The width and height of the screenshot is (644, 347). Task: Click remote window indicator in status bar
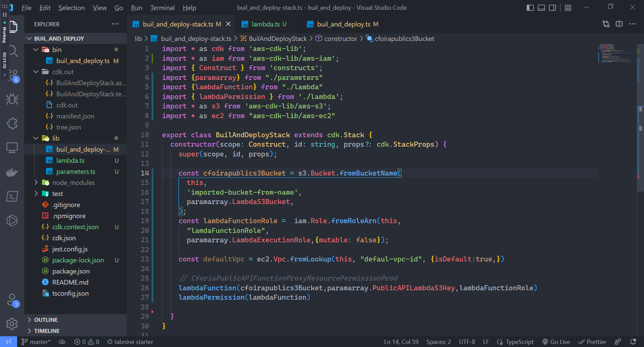pos(8,342)
